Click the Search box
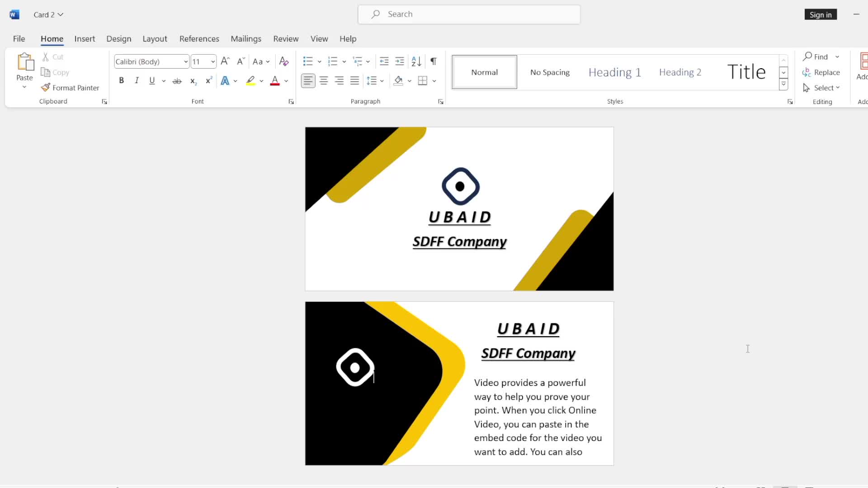 pos(469,14)
